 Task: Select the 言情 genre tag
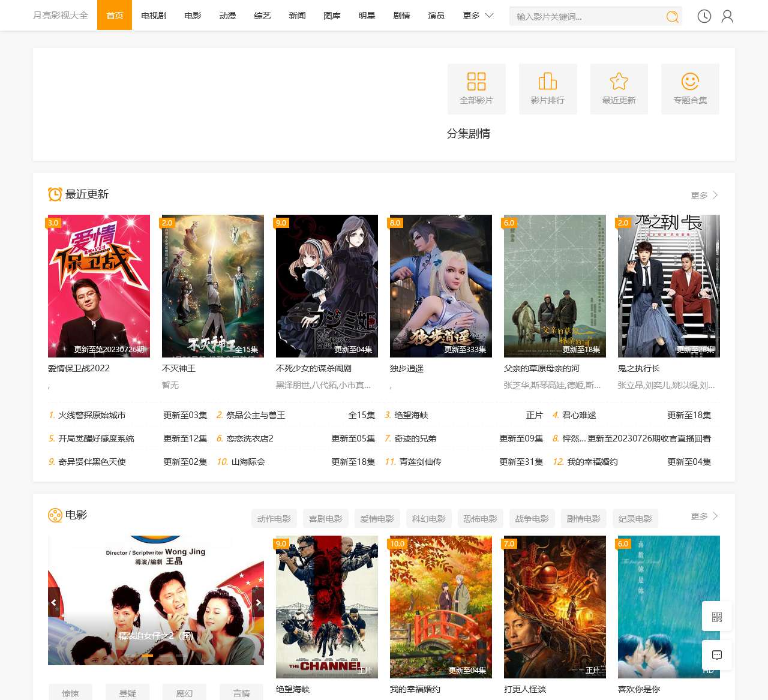241,693
